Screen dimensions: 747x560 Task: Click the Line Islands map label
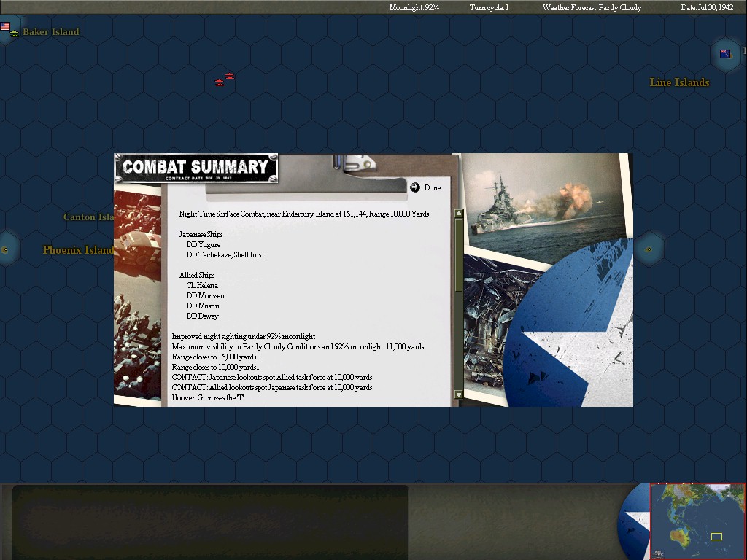tap(679, 82)
